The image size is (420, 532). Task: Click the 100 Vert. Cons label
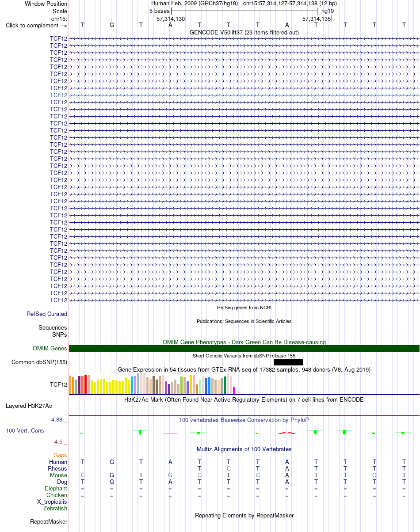click(x=25, y=430)
